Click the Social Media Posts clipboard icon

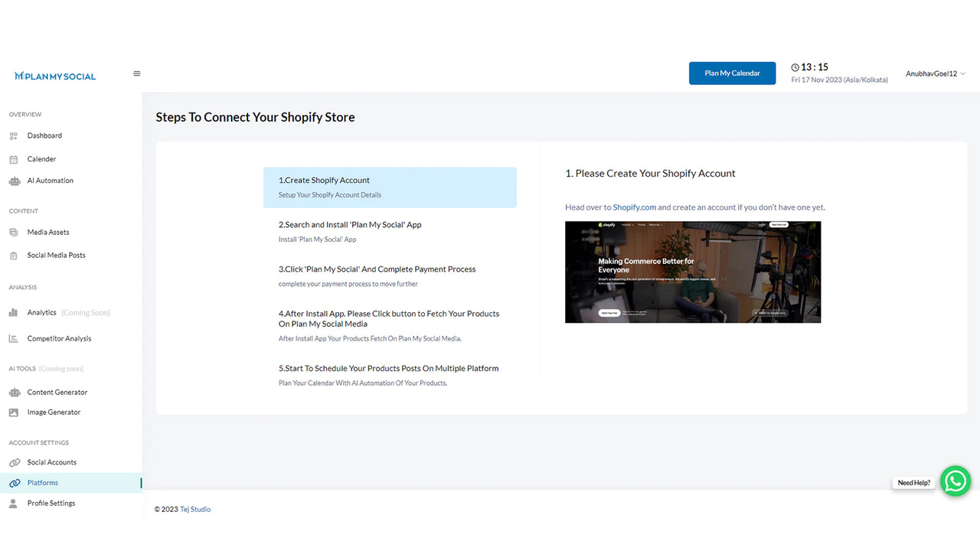(x=13, y=256)
